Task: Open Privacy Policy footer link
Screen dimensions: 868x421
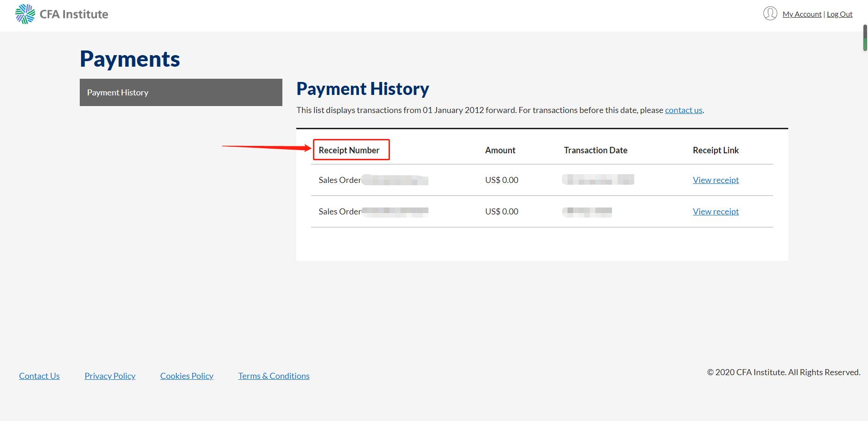Action: [110, 376]
